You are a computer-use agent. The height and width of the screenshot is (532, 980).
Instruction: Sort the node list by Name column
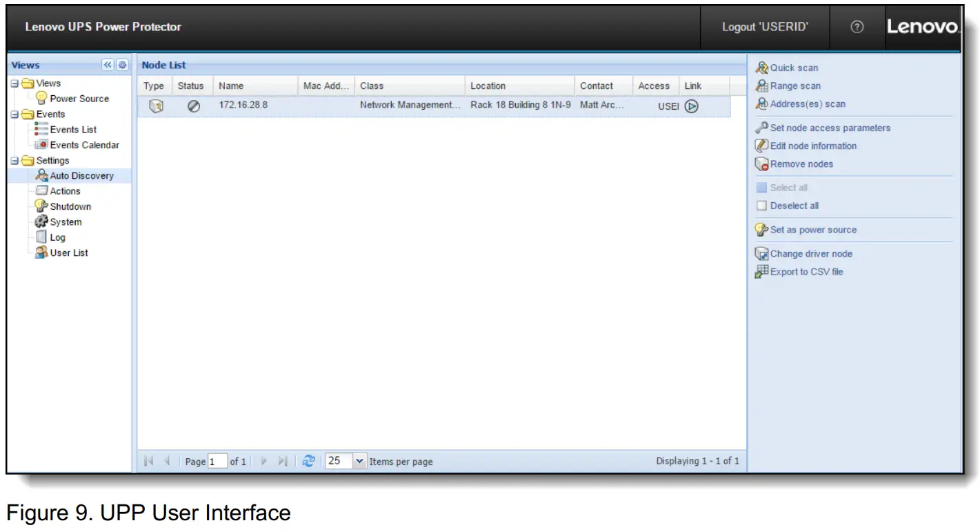[254, 86]
